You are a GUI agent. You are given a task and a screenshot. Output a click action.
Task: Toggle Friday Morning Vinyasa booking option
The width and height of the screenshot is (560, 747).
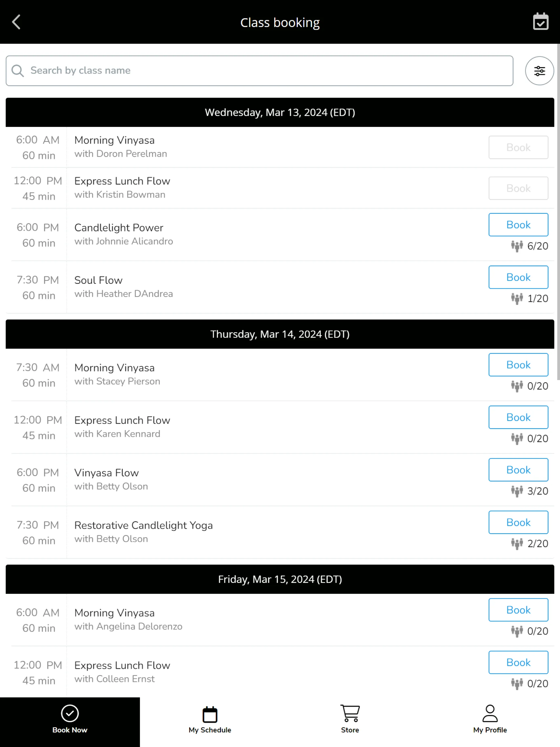[518, 609]
